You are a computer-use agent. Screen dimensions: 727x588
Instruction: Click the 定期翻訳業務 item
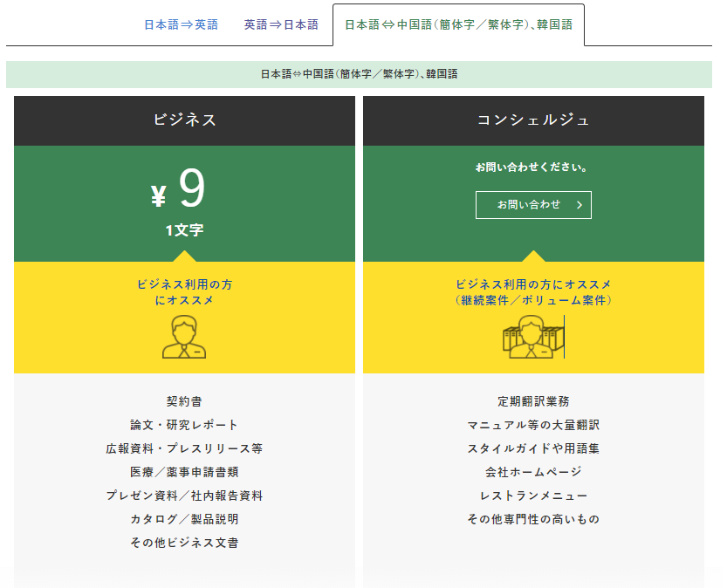click(x=533, y=401)
